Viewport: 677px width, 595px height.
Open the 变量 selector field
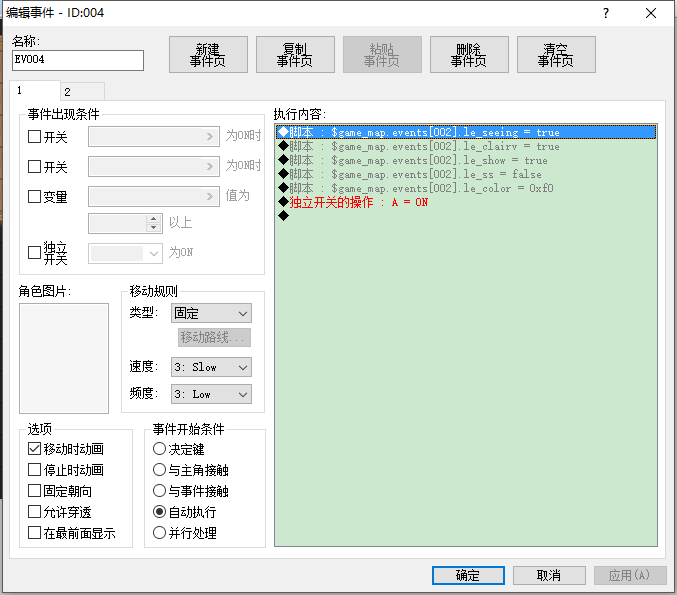pyautogui.click(x=154, y=196)
